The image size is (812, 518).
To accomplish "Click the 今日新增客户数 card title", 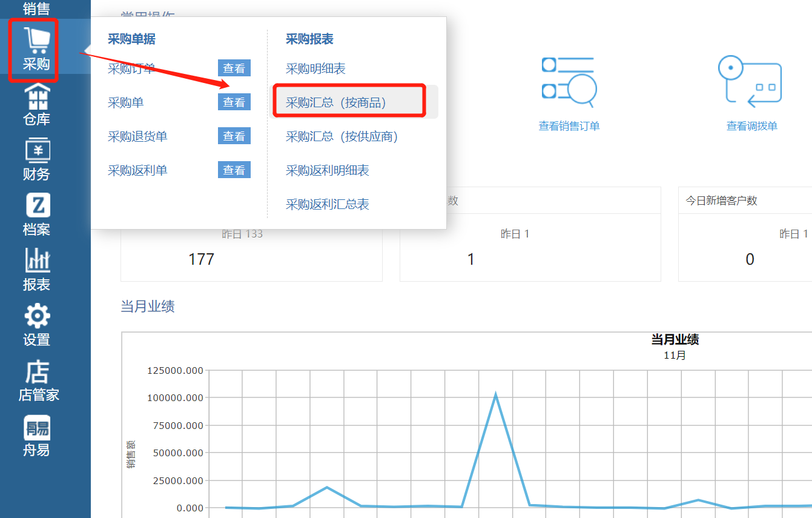I will click(x=721, y=201).
